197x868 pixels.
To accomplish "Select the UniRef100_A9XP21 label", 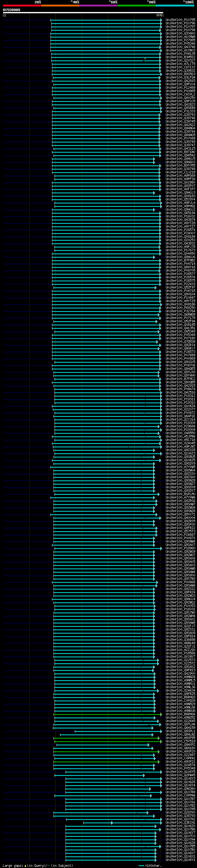I will (180, 761).
